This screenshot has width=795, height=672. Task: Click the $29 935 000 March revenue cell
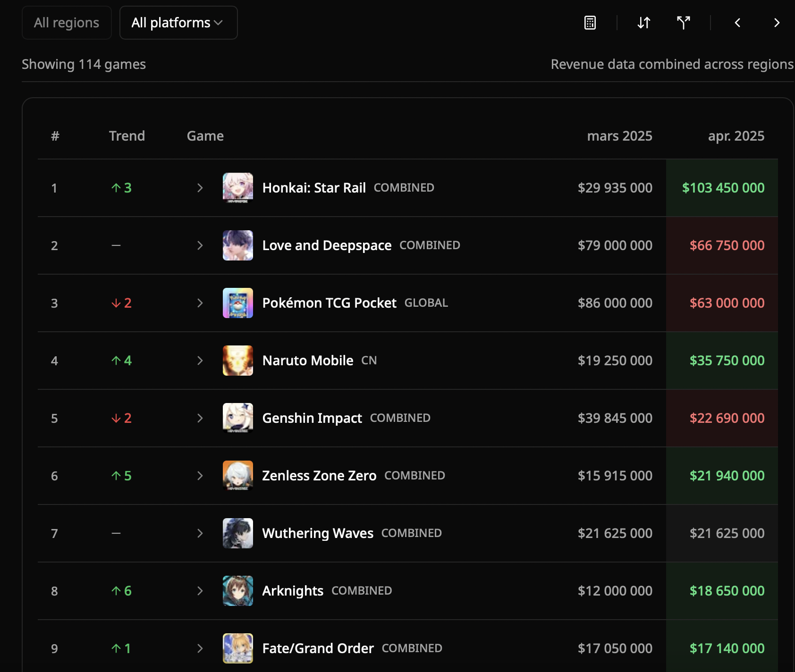pos(615,188)
